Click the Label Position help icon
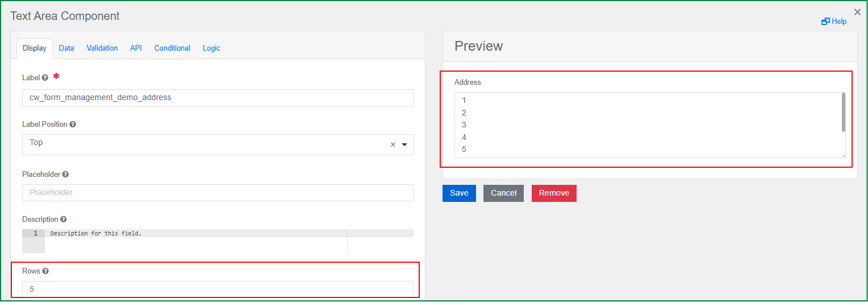The width and height of the screenshot is (868, 302). pos(73,125)
